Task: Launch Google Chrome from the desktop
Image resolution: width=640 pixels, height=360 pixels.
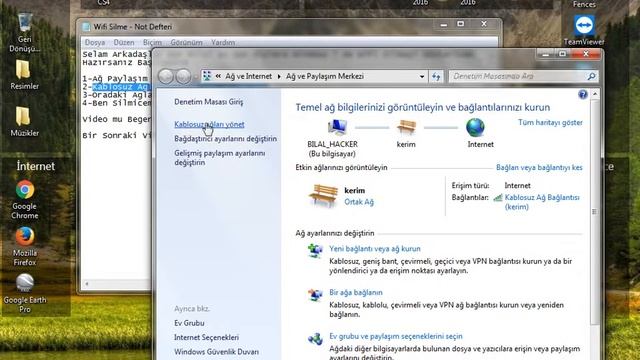Action: pyautogui.click(x=25, y=199)
